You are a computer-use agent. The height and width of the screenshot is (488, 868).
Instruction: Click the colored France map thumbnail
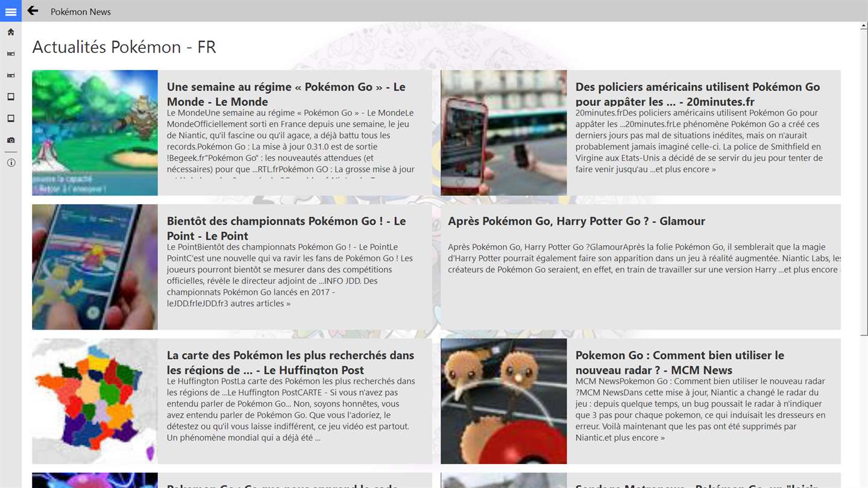click(x=95, y=401)
